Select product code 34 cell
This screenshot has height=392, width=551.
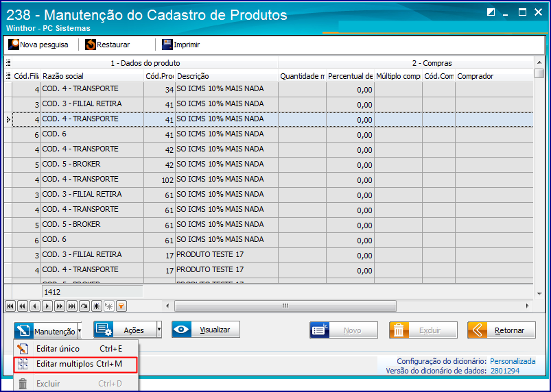(x=160, y=90)
